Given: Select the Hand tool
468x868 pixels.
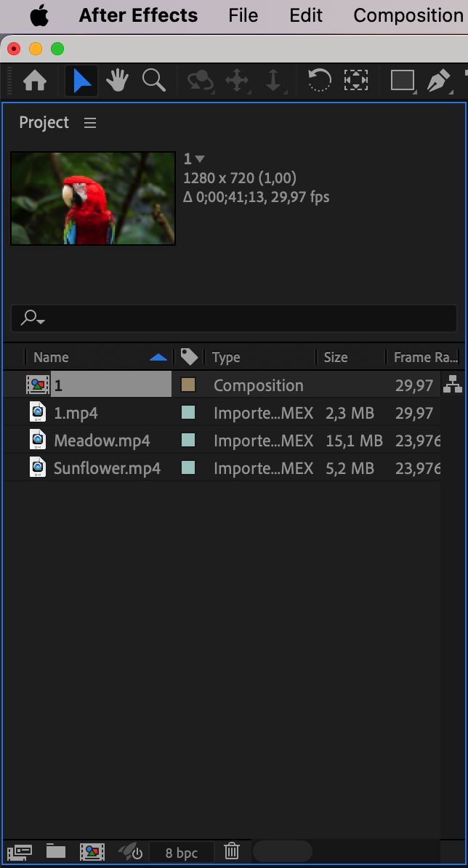Looking at the screenshot, I should (117, 81).
